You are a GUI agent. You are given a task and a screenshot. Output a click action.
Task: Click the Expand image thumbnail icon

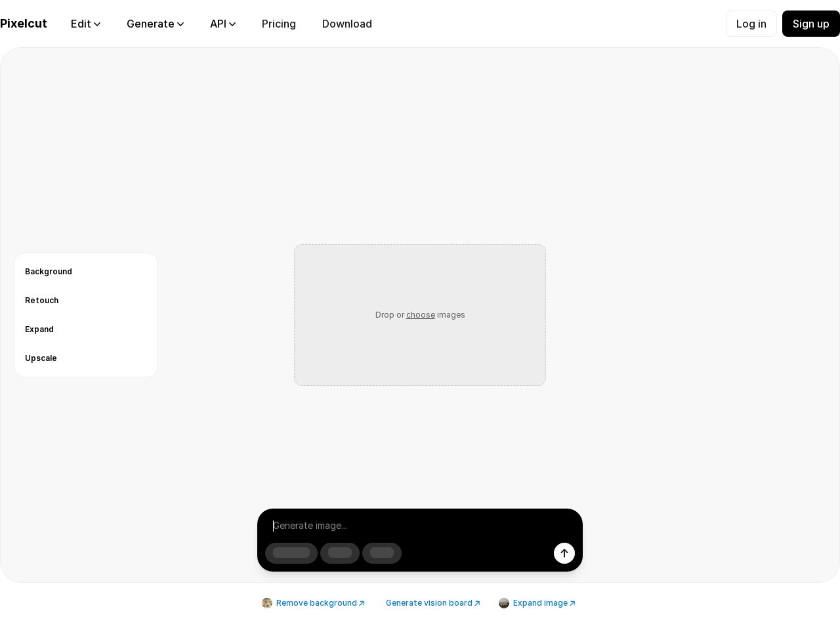tap(504, 603)
